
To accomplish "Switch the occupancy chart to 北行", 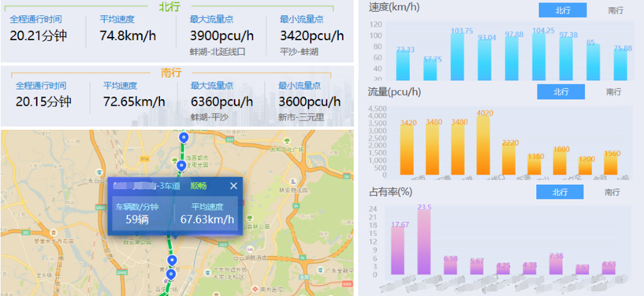I will click(560, 192).
